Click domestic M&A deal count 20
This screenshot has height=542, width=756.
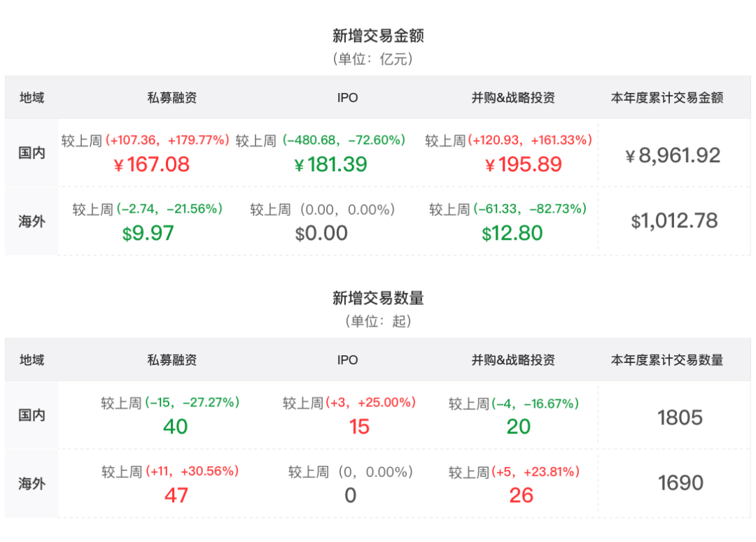click(519, 427)
